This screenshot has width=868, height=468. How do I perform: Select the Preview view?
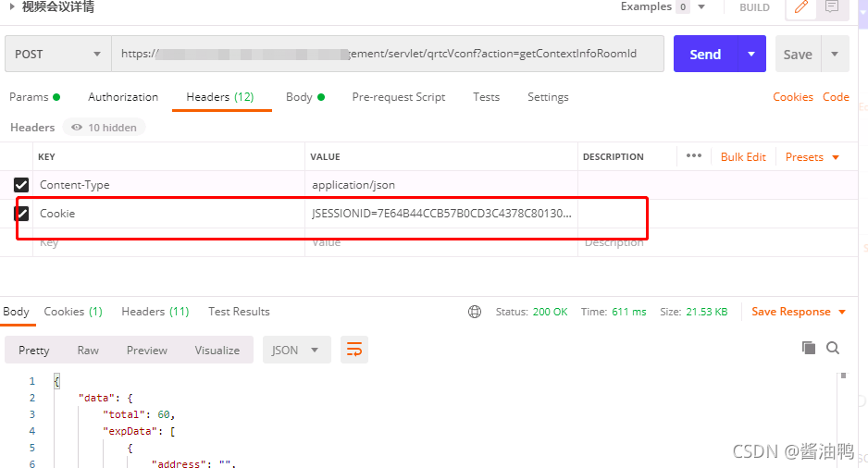pyautogui.click(x=147, y=351)
